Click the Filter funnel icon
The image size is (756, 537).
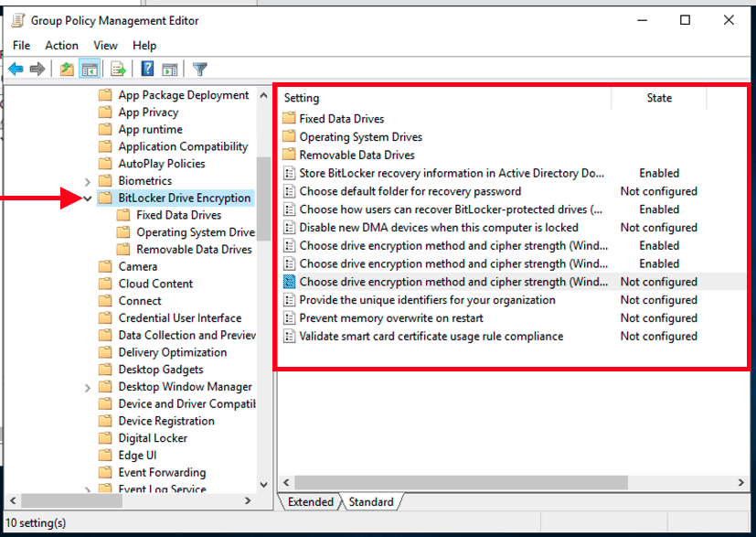200,70
